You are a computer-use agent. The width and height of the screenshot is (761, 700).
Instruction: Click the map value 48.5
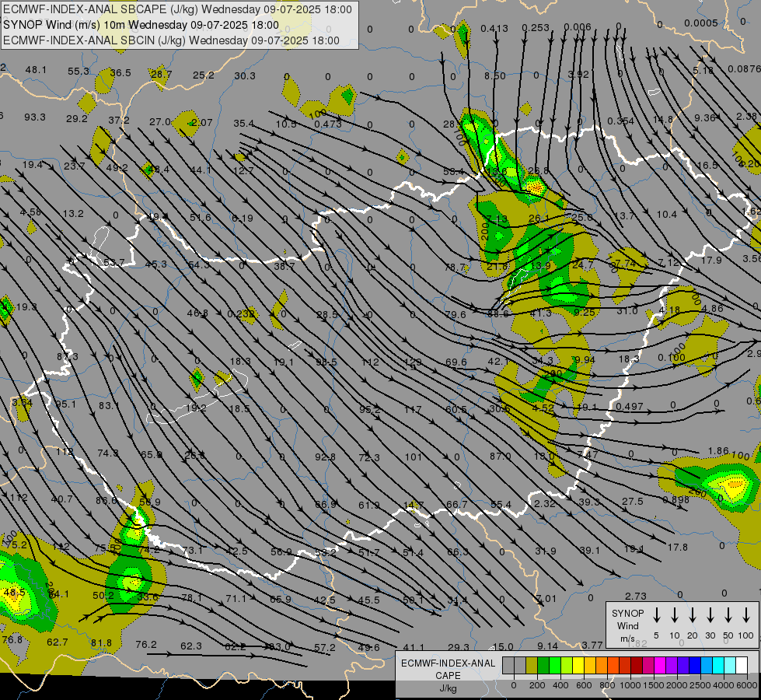click(x=14, y=593)
